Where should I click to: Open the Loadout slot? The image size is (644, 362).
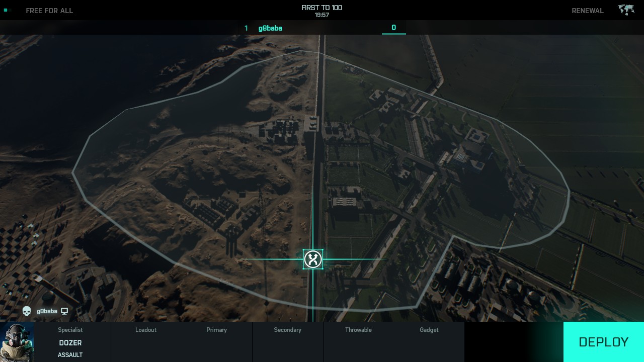(x=146, y=342)
